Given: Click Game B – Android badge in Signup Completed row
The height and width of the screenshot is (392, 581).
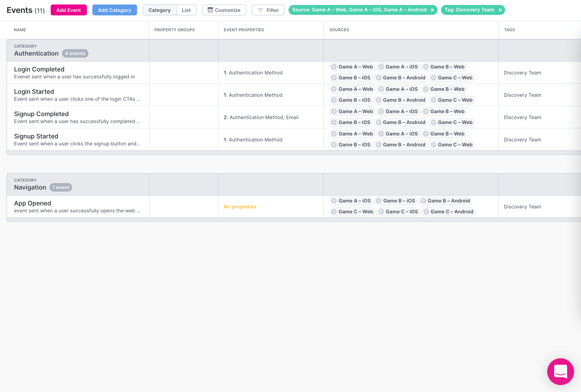Looking at the screenshot, I should tap(400, 122).
